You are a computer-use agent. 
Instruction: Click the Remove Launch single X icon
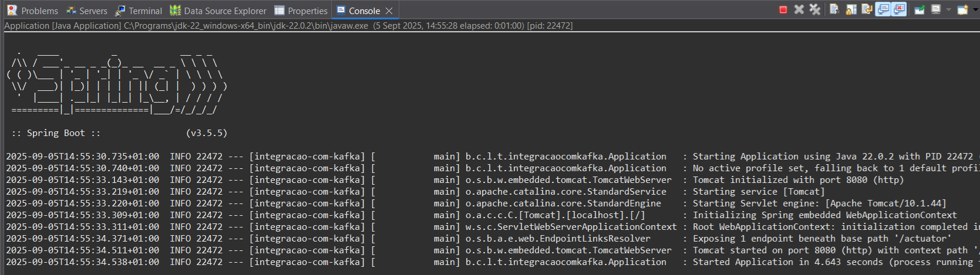tap(799, 9)
